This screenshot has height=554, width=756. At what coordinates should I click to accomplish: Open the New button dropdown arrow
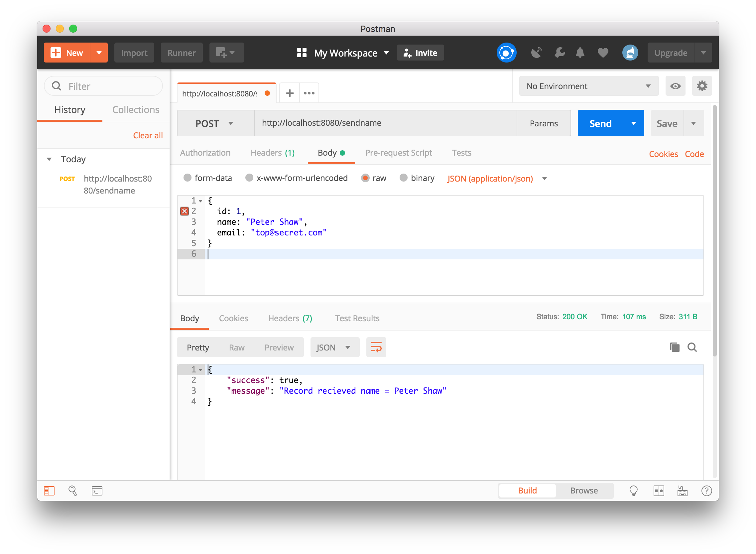pos(99,53)
